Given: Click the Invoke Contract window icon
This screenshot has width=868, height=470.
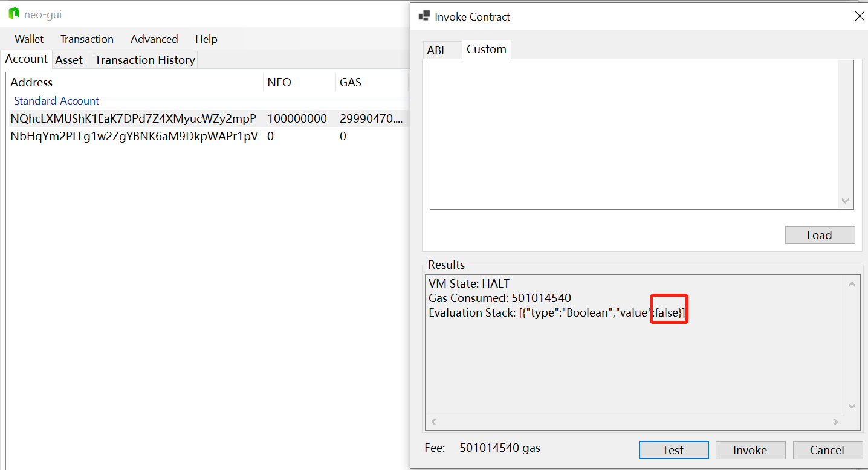Looking at the screenshot, I should tap(424, 16).
